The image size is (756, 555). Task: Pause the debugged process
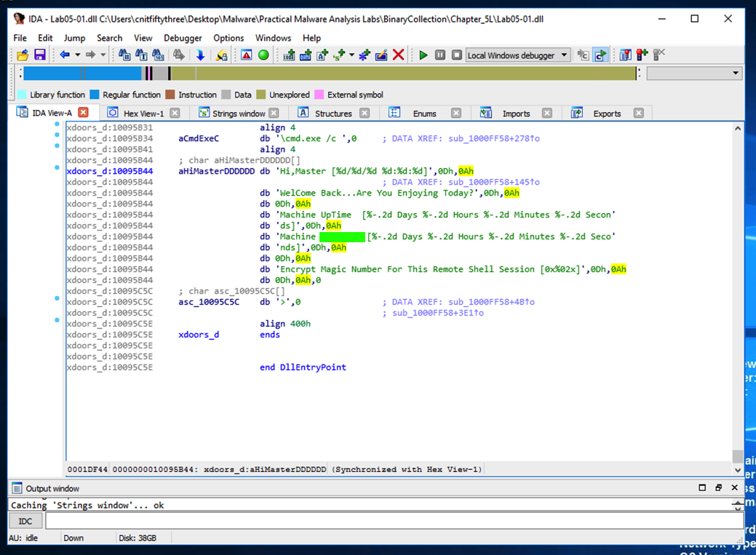click(x=440, y=55)
